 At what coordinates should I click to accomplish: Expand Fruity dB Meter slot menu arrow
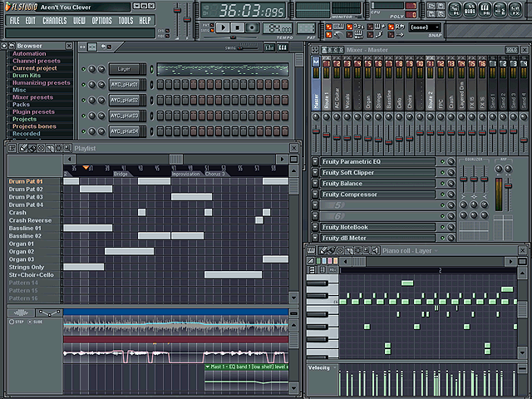pyautogui.click(x=315, y=238)
